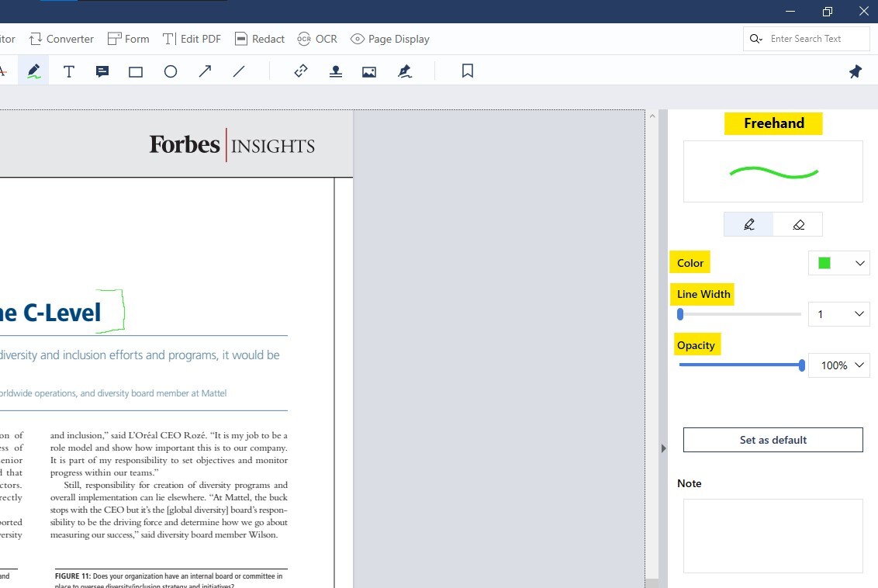Open the Color dropdown with green swatch
Viewport: 878px width, 588px height.
838,263
